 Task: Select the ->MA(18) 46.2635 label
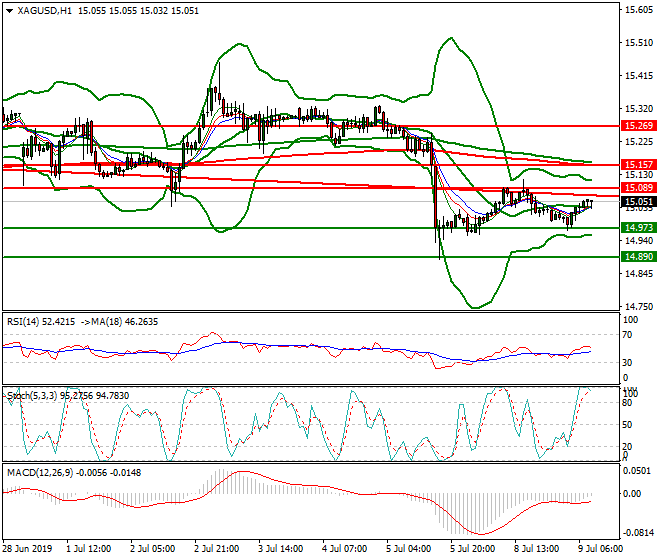click(119, 322)
